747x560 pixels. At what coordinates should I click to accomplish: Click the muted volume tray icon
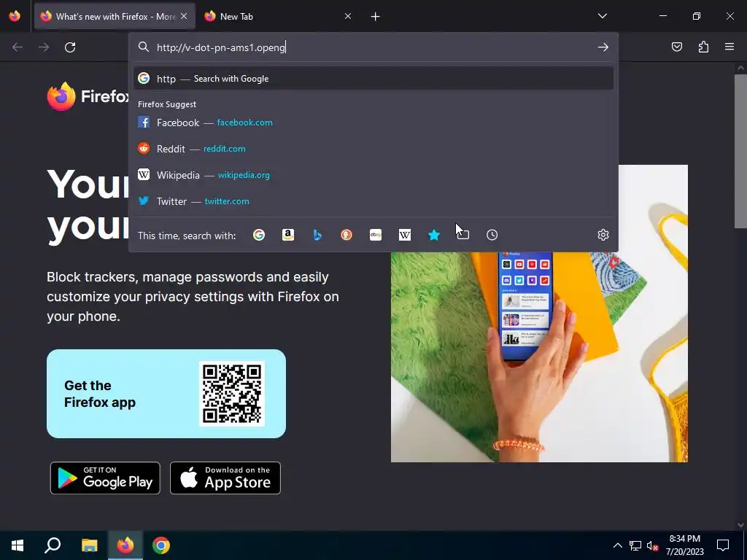tap(653, 545)
